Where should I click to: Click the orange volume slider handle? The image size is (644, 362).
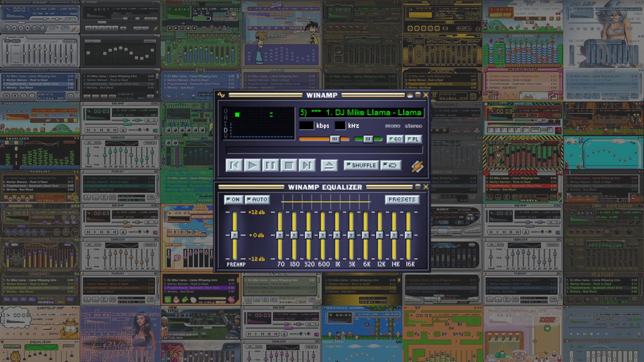(335, 139)
